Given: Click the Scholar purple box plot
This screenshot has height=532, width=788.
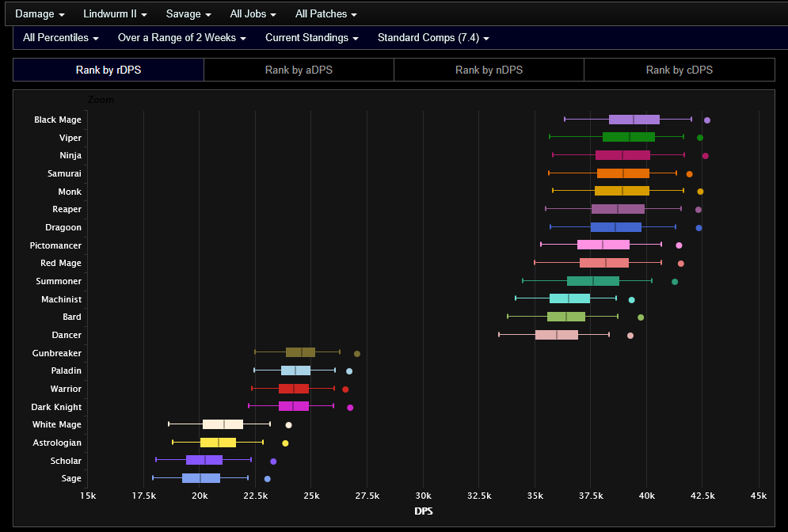Looking at the screenshot, I should pos(204,460).
